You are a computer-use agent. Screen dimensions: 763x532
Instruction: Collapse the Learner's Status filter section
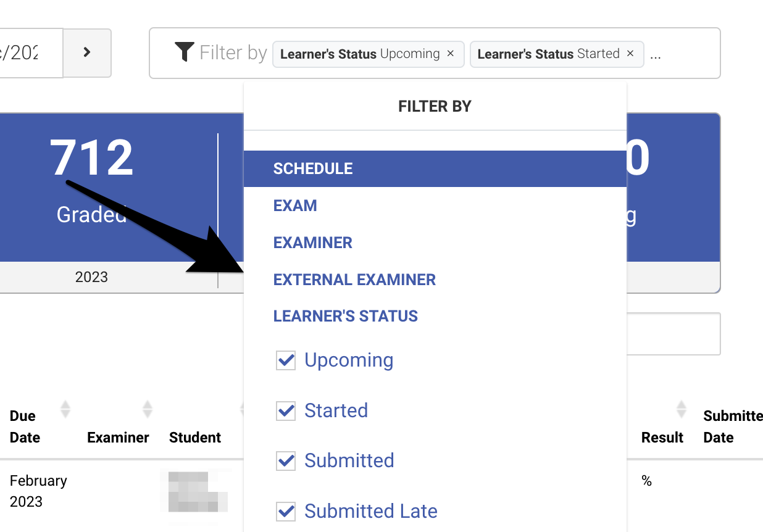(346, 316)
